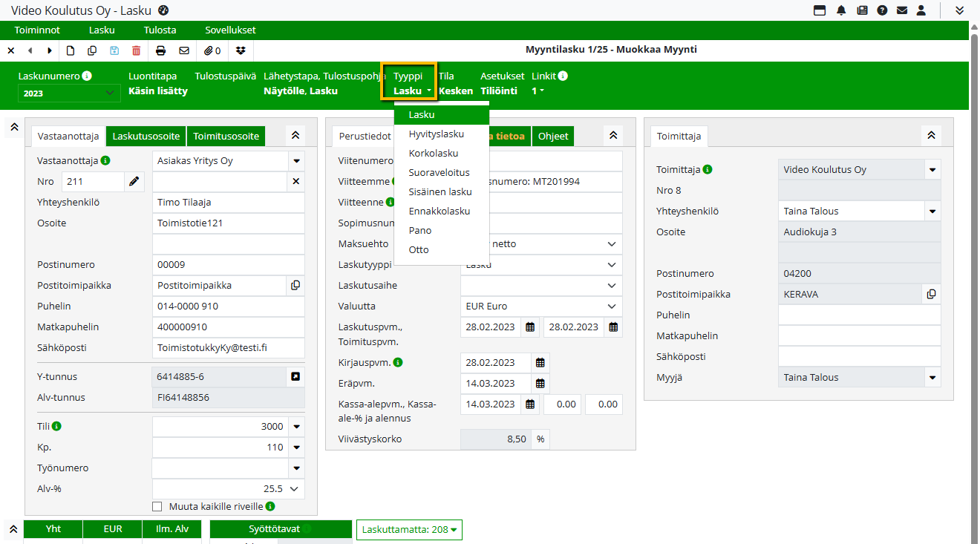Open the Toiminnot menu
This screenshot has height=544, width=980.
tap(37, 30)
